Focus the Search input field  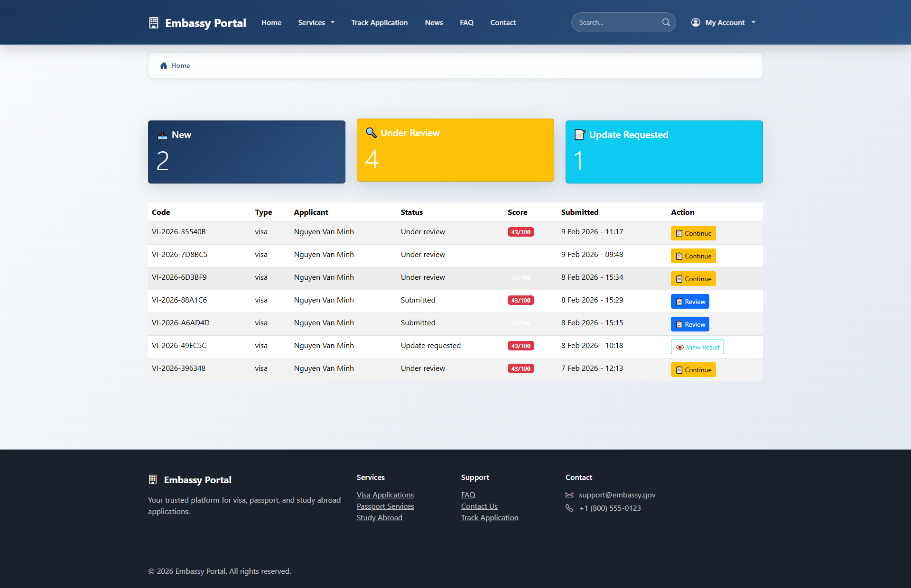(x=617, y=22)
